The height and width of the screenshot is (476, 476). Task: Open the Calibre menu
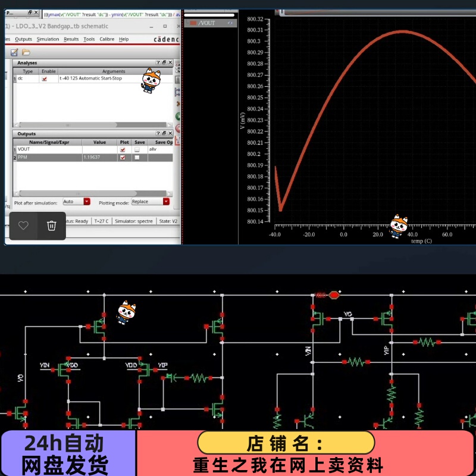[107, 39]
